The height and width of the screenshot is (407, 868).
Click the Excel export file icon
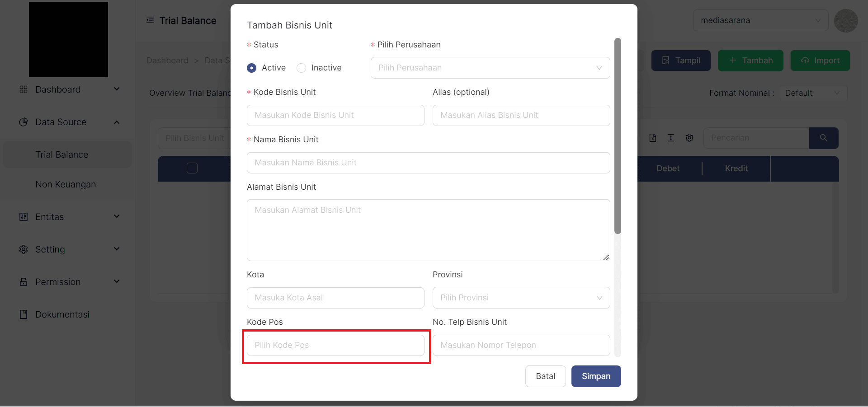coord(653,138)
